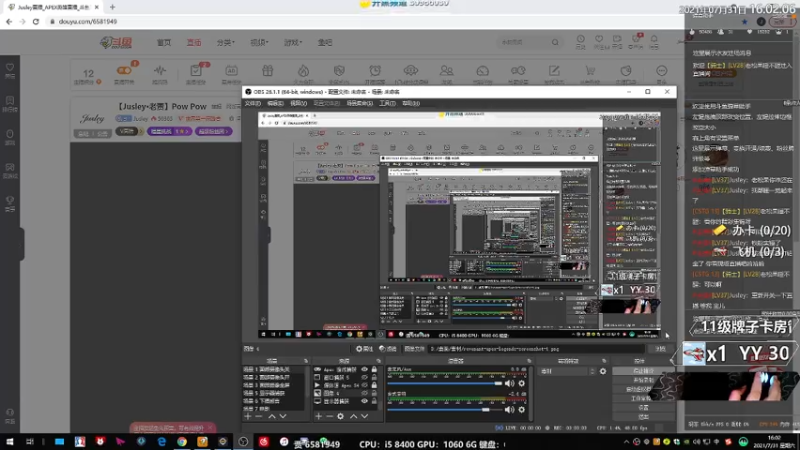This screenshot has width=800, height=450.
Task: Open scene transition properties gear
Action: (x=603, y=371)
